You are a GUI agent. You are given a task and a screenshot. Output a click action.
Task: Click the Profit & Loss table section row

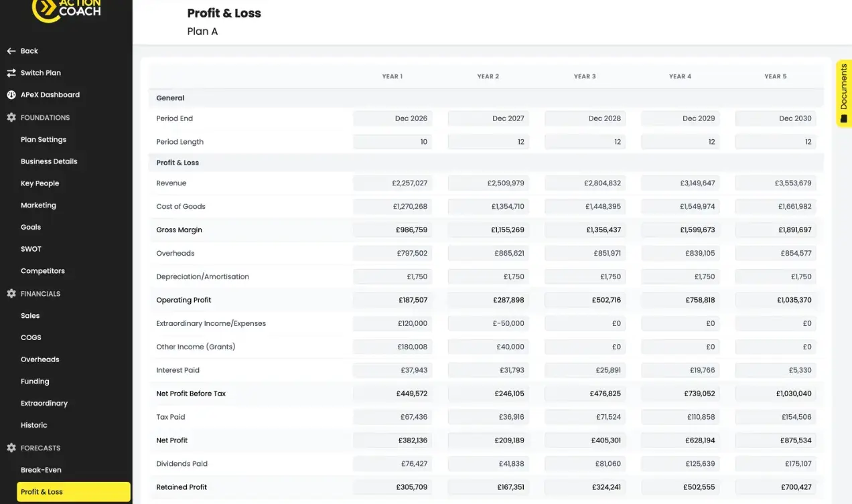[x=486, y=163]
